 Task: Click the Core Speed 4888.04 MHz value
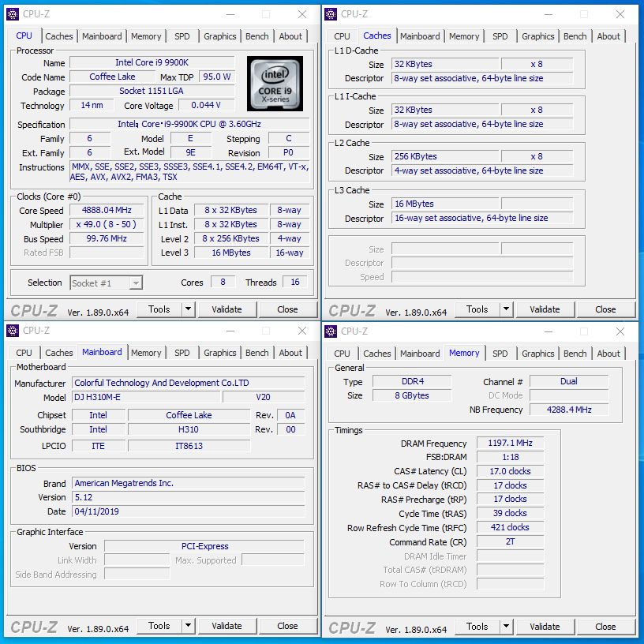pos(107,210)
